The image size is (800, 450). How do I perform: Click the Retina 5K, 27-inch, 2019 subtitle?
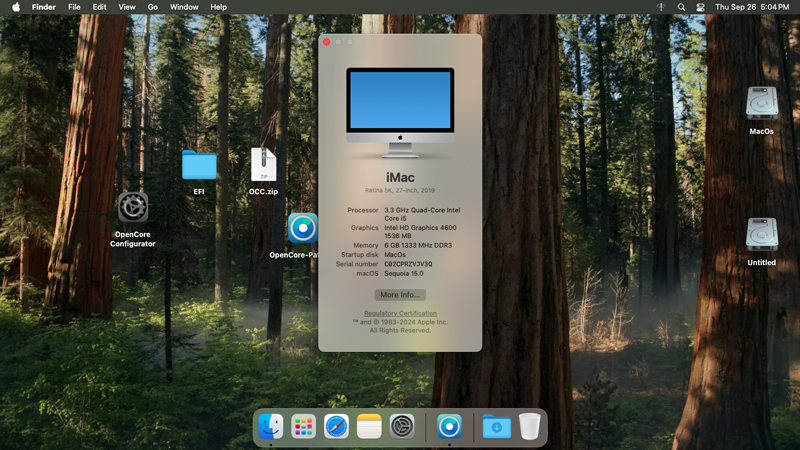pyautogui.click(x=399, y=190)
